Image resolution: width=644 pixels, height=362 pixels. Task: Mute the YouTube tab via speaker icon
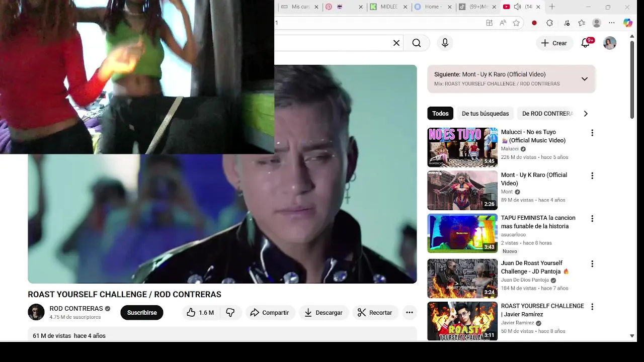(x=517, y=7)
